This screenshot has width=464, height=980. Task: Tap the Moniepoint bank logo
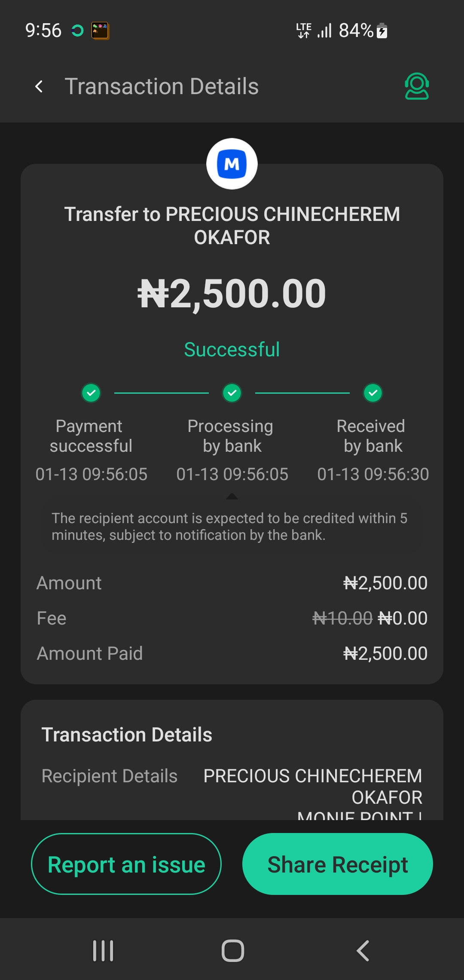232,164
